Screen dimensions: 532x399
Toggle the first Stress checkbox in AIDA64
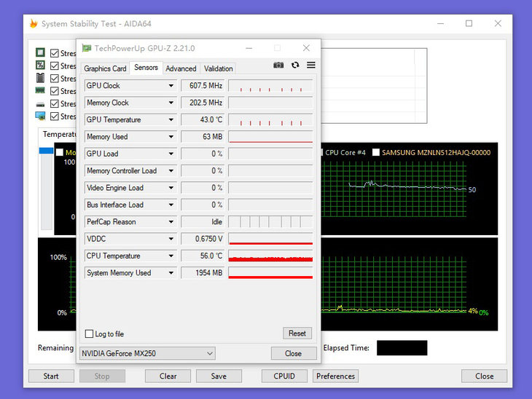point(54,53)
